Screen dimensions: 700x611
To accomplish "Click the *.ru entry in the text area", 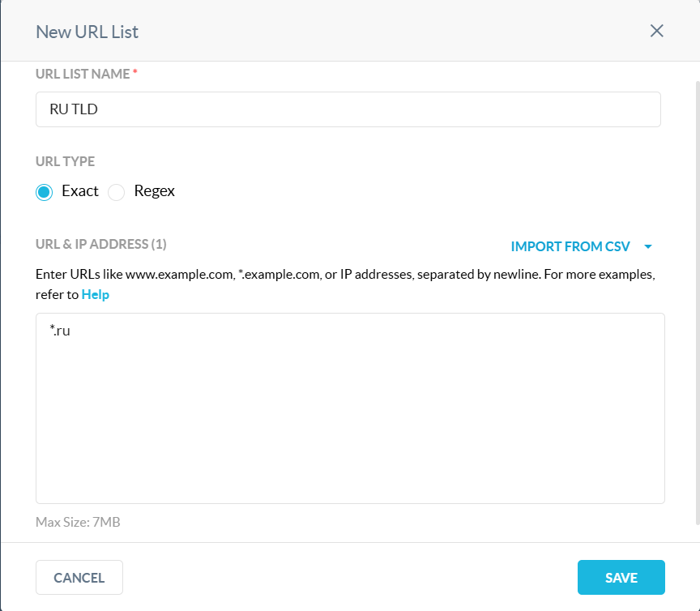I will pyautogui.click(x=60, y=330).
